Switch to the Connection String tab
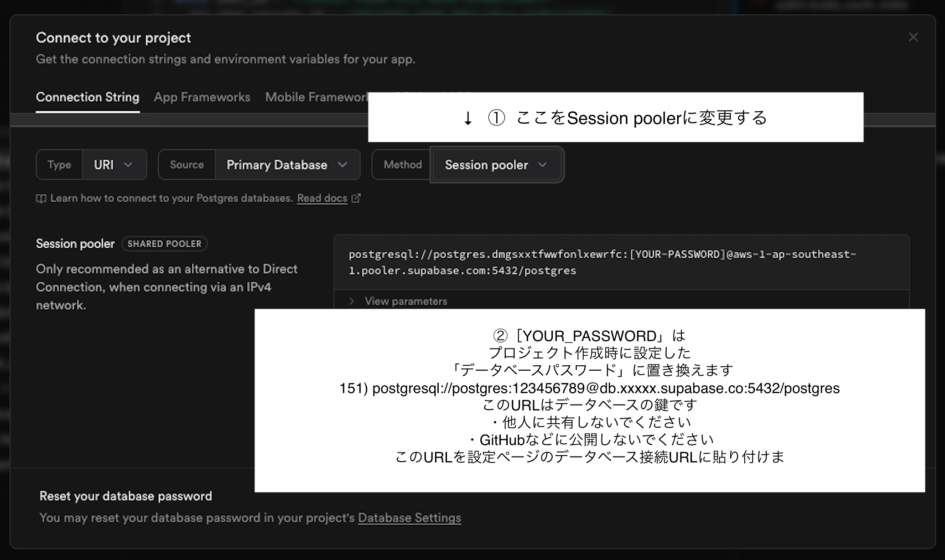945x560 pixels. 88,97
